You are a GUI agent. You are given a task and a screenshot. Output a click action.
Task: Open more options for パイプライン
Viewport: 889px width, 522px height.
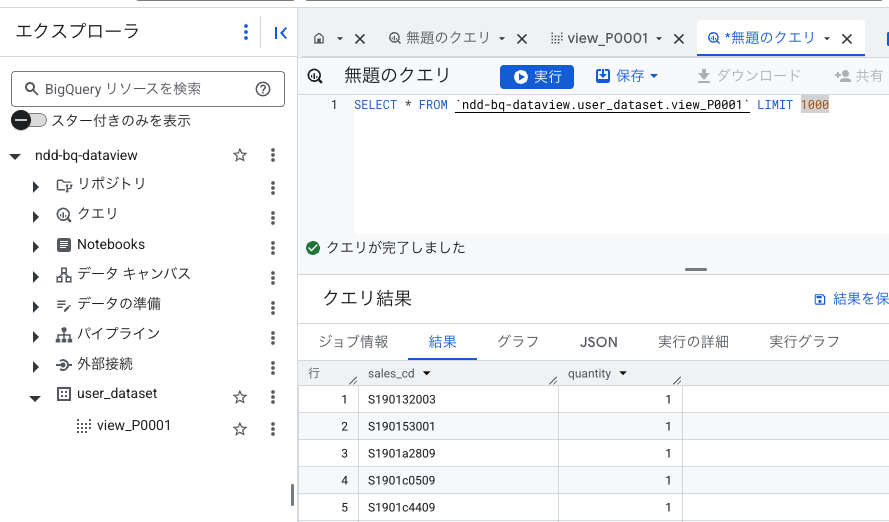click(x=273, y=338)
